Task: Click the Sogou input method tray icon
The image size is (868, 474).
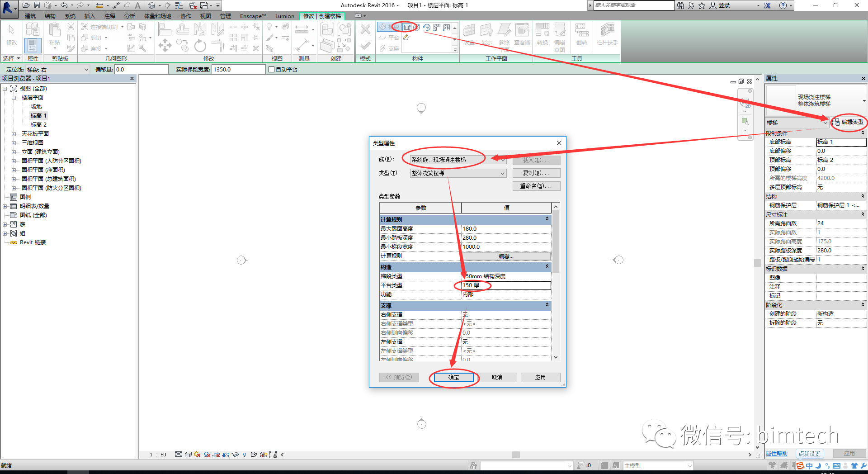Action: [800, 465]
